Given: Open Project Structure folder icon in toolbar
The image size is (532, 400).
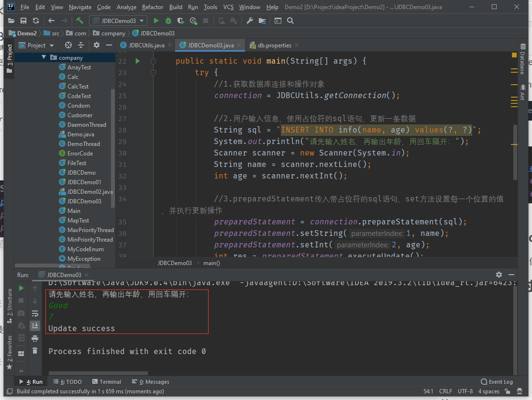Looking at the screenshot, I should coord(262,21).
